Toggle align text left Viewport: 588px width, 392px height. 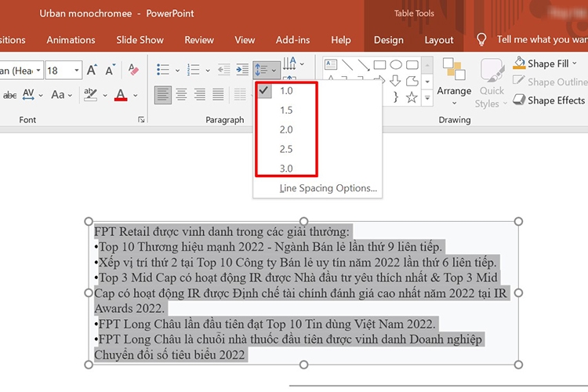point(163,95)
